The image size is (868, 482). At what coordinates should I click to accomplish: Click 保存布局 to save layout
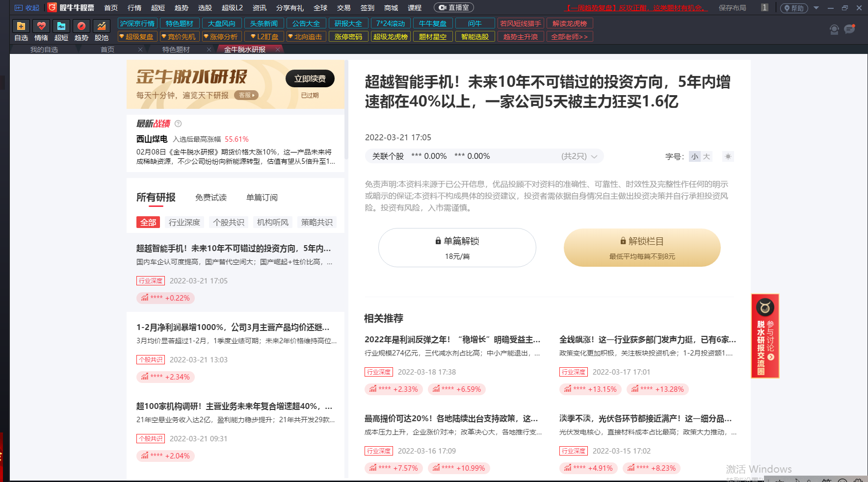[733, 8]
